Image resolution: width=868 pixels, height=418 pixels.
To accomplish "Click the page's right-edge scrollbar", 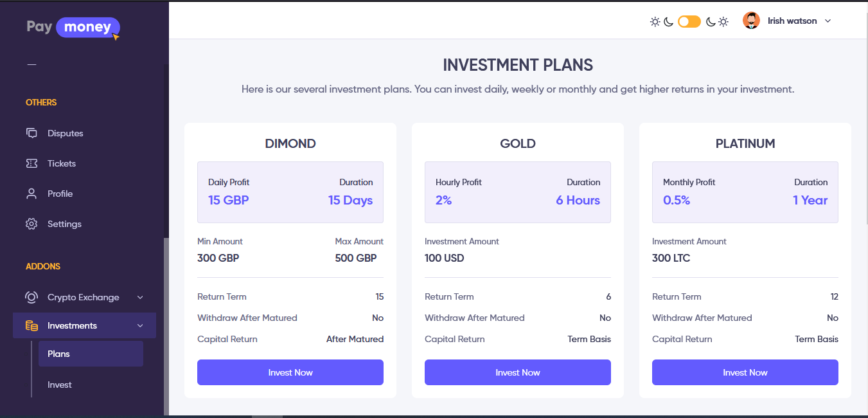I will coord(865,129).
